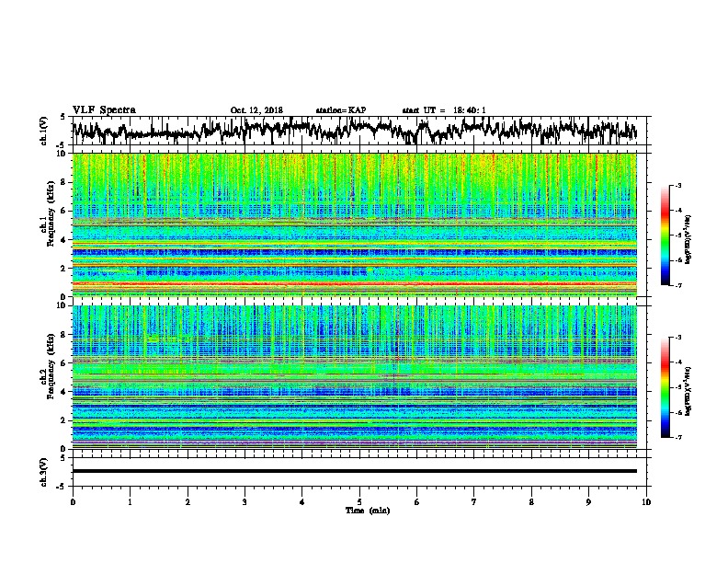Image resolution: width=728 pixels, height=563 pixels.
Task: Click the 'VLF Spectra' title text
Action: (x=104, y=110)
